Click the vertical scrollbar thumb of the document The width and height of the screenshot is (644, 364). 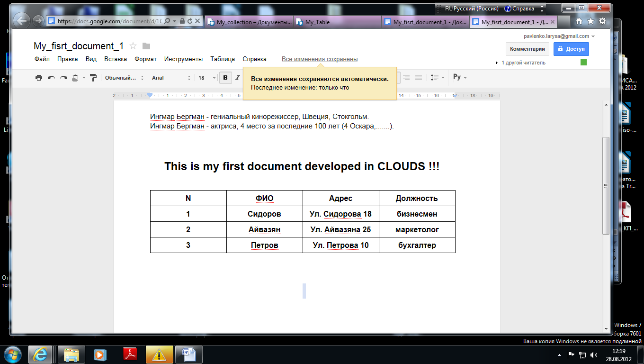pos(606,185)
